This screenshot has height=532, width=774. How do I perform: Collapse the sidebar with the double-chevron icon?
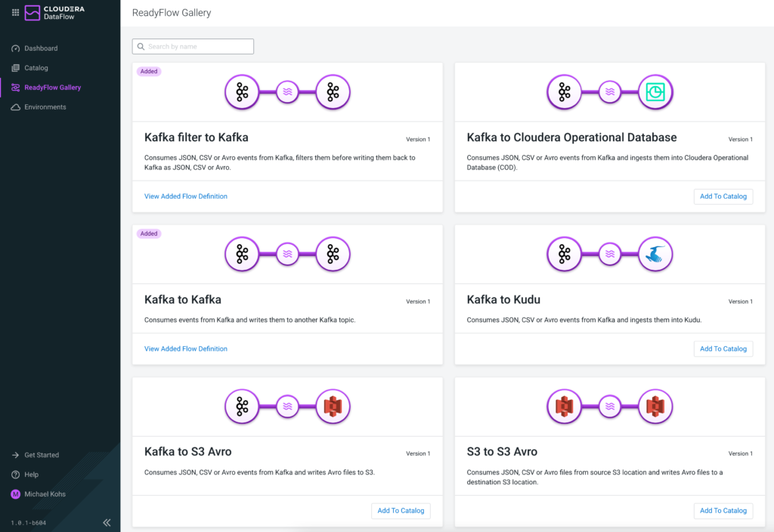click(107, 522)
